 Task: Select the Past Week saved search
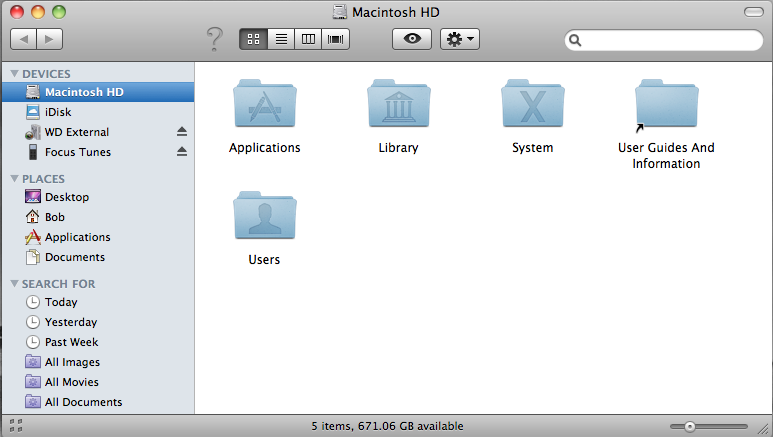[x=98, y=342]
